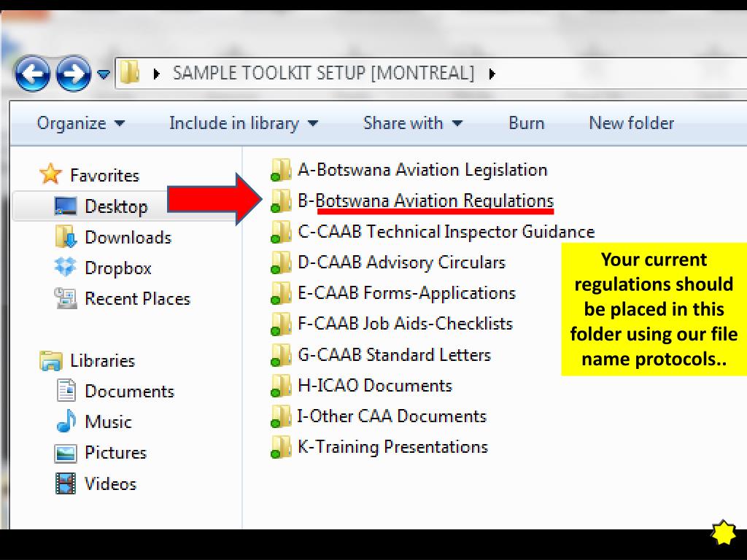Click the Pictures library icon

point(66,453)
